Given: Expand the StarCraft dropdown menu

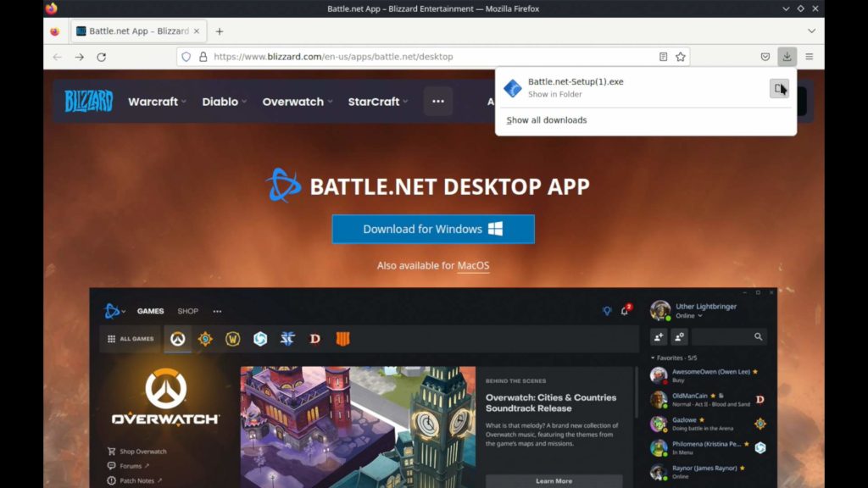Looking at the screenshot, I should (378, 102).
